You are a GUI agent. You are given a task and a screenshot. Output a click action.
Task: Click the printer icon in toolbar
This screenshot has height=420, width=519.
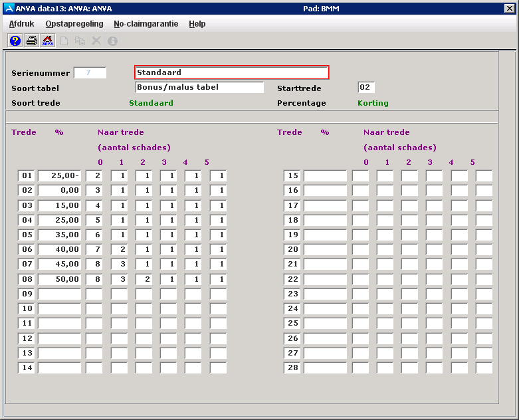(x=31, y=41)
